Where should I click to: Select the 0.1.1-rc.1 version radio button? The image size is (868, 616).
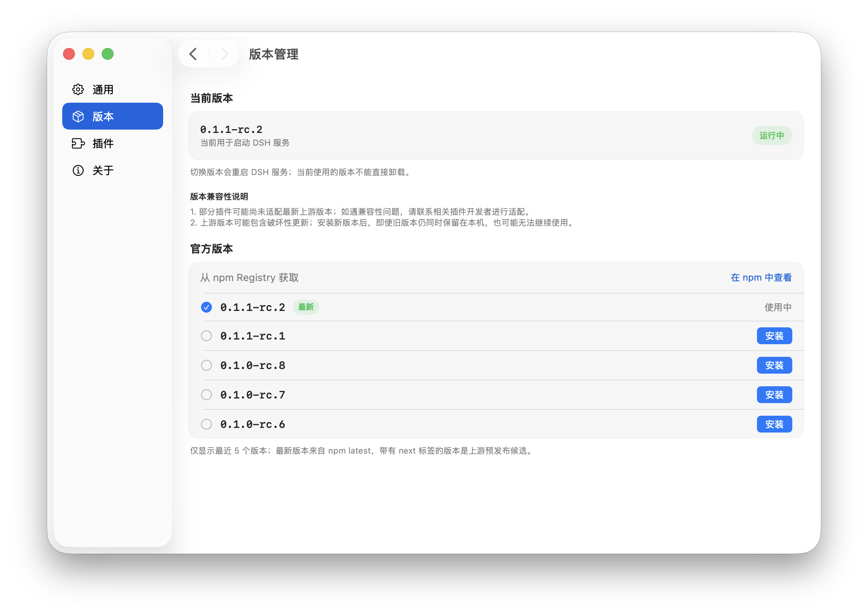pyautogui.click(x=206, y=336)
